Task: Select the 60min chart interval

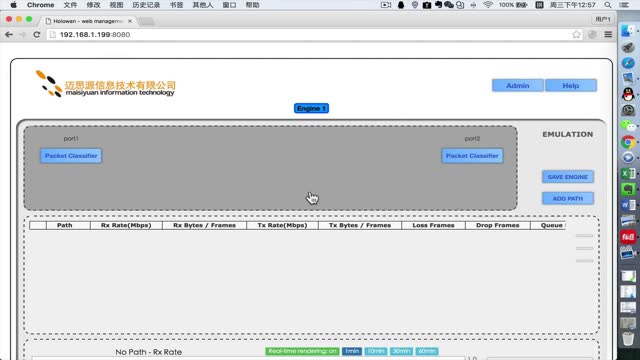Action: click(427, 351)
